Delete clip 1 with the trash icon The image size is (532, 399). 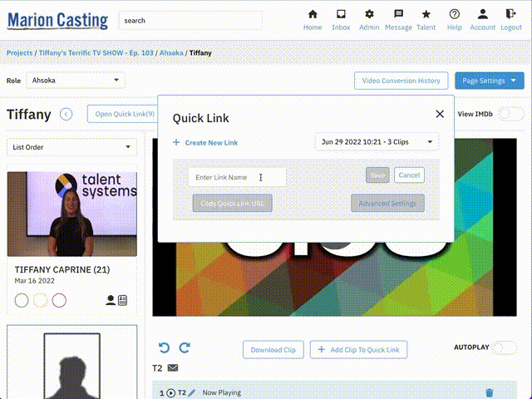(x=490, y=393)
